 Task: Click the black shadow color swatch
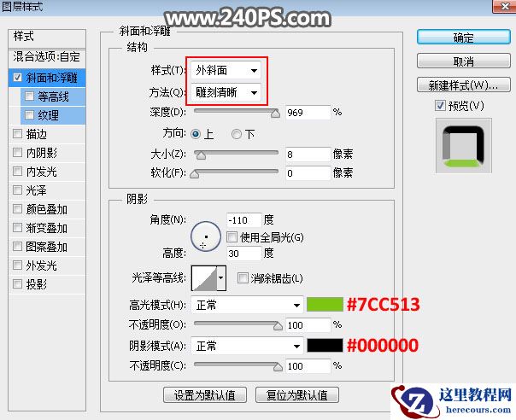click(x=325, y=346)
